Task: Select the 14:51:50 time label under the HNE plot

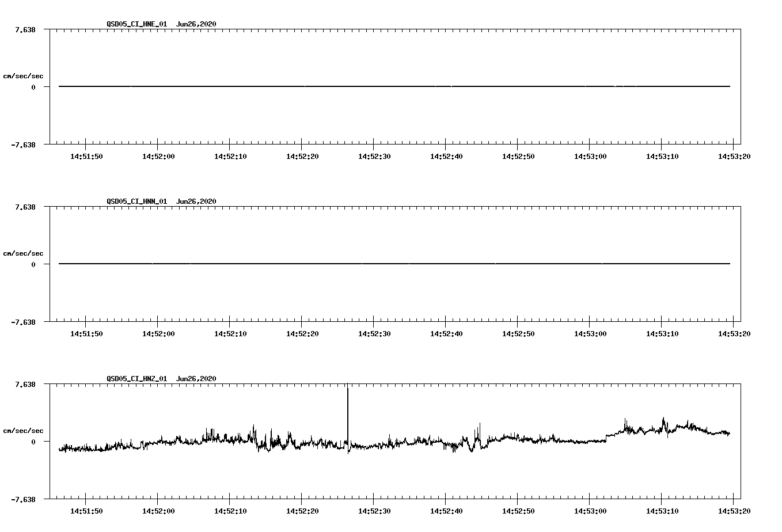Action: (86, 156)
